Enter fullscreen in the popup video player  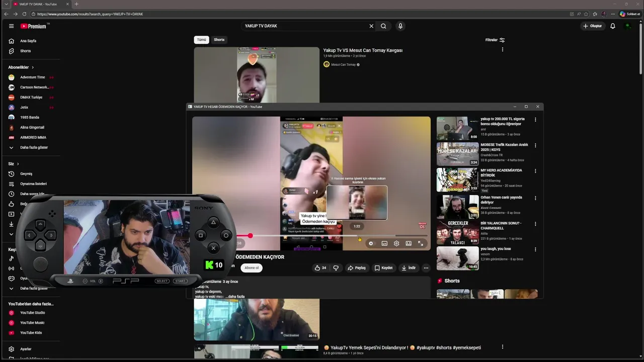click(x=421, y=243)
